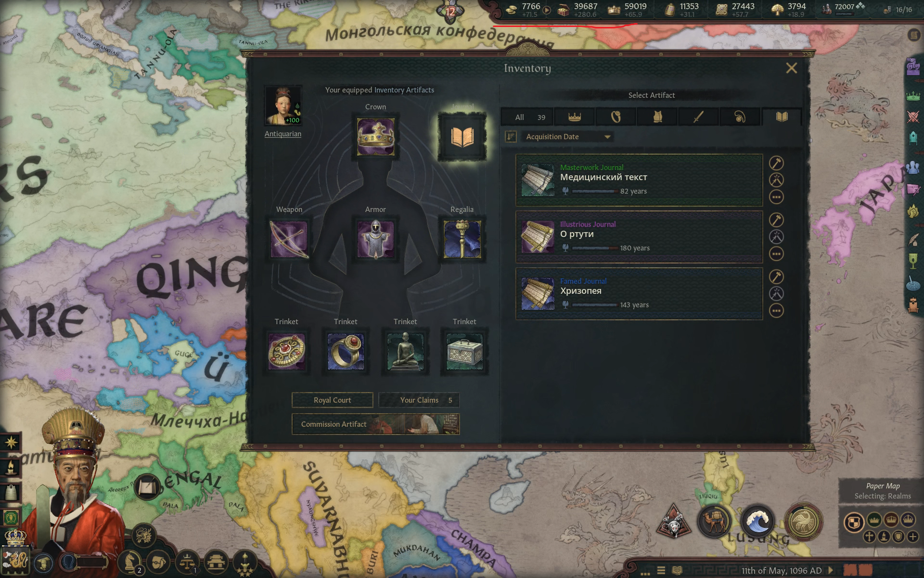This screenshot has height=578, width=924.
Task: Toggle the Paper Map realms mode shield
Action: [x=853, y=522]
